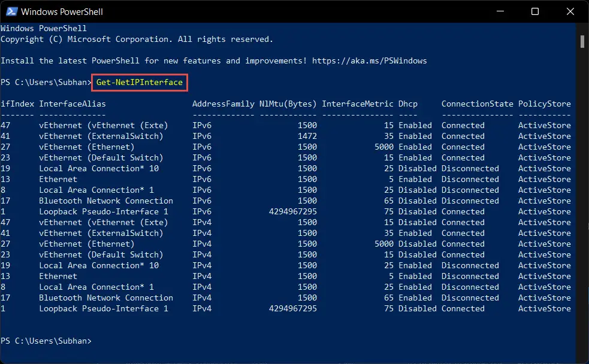The image size is (589, 364).
Task: Click the bottom empty command prompt line
Action: (x=288, y=341)
